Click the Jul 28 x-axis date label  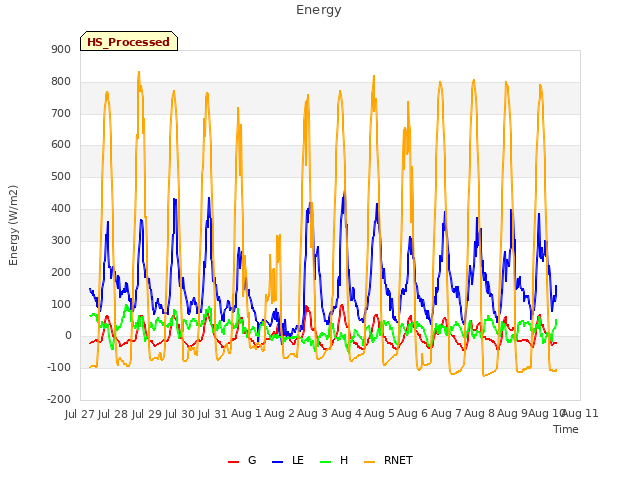[113, 414]
